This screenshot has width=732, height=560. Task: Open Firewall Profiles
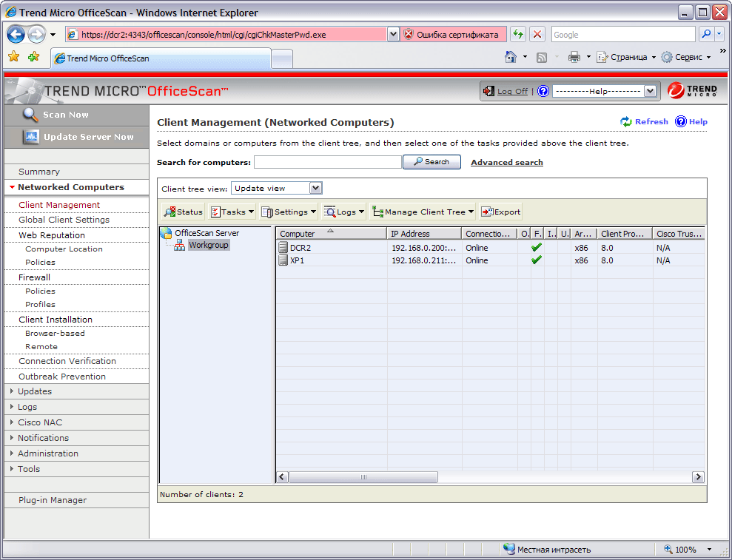40,304
